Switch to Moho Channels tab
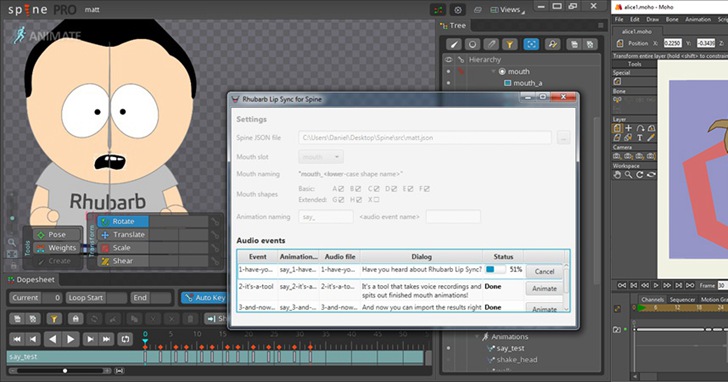Image resolution: width=728 pixels, height=382 pixels. pyautogui.click(x=652, y=299)
